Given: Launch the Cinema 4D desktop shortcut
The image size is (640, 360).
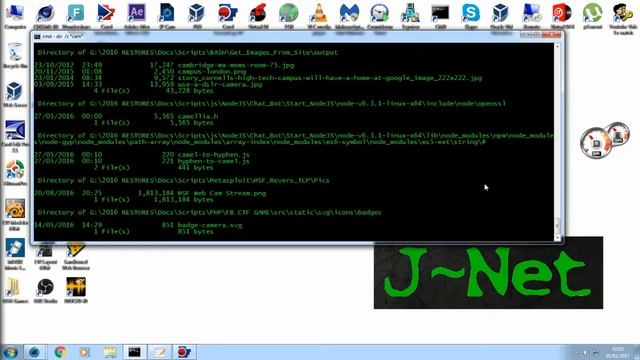Looking at the screenshot, I should 45,16.
